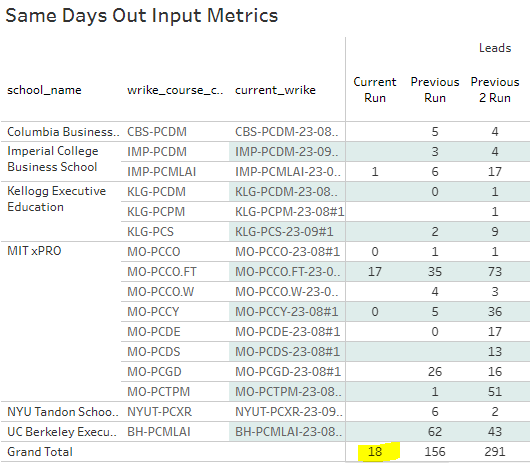Click Previous 2 Run value 13 for MO-PCDS
Screen dimensions: 530x463
tap(495, 352)
